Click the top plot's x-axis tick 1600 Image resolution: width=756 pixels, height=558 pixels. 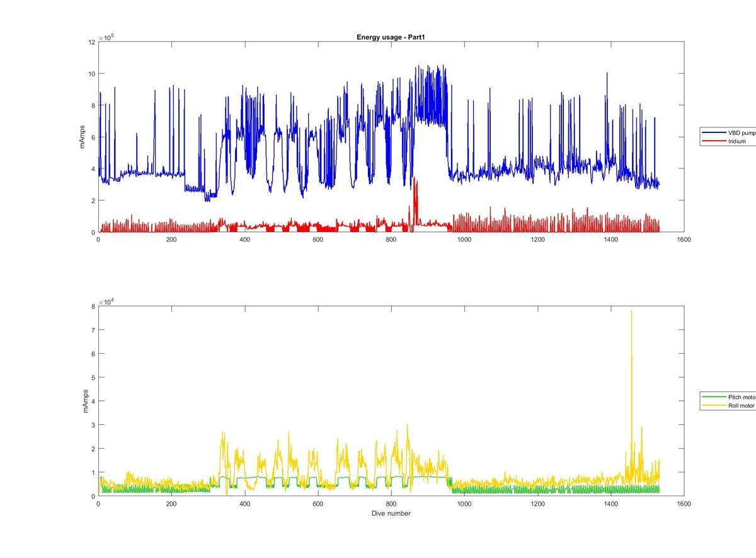684,240
